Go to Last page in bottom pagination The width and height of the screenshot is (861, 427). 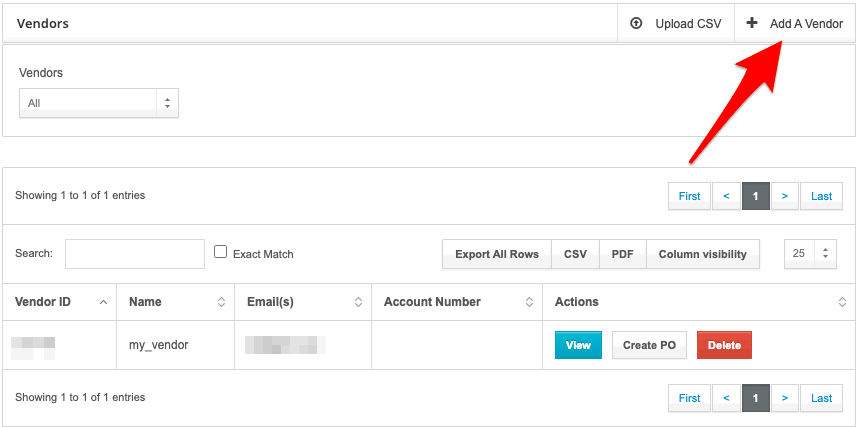[x=821, y=398]
